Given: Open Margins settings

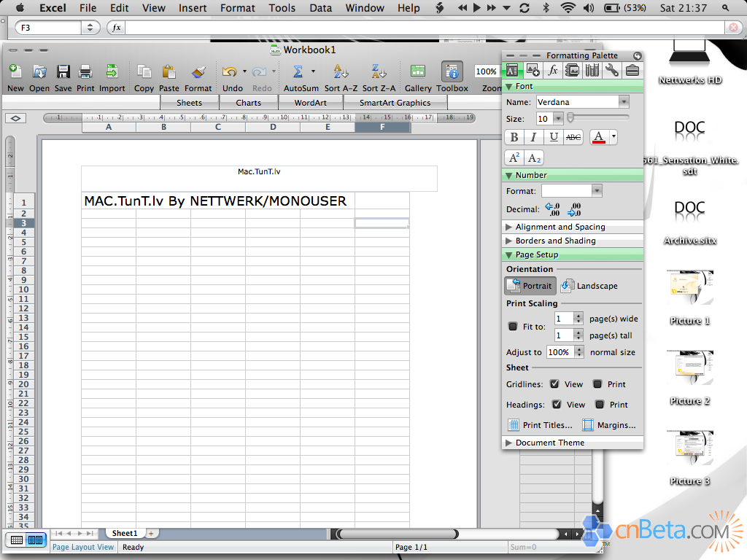Looking at the screenshot, I should pos(609,425).
